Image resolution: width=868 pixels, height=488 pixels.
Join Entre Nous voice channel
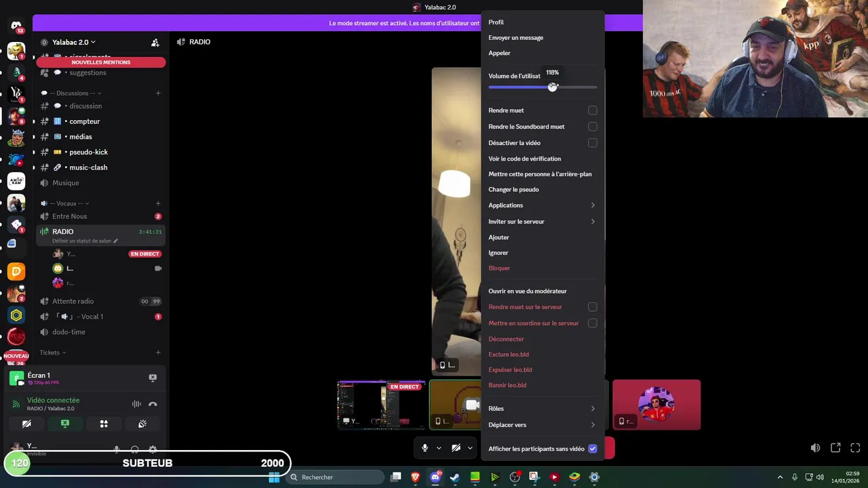(x=100, y=216)
